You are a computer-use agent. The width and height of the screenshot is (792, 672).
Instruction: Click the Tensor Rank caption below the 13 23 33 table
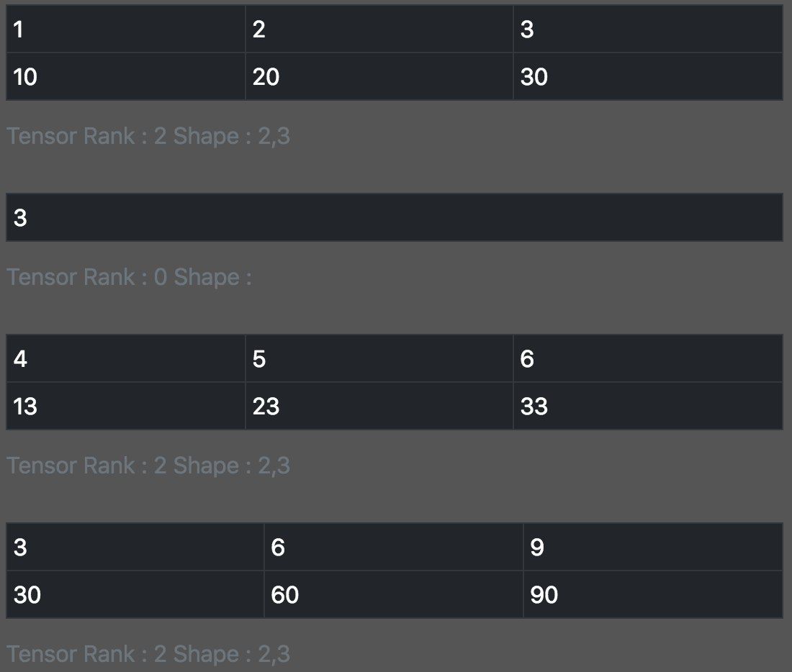tap(148, 466)
